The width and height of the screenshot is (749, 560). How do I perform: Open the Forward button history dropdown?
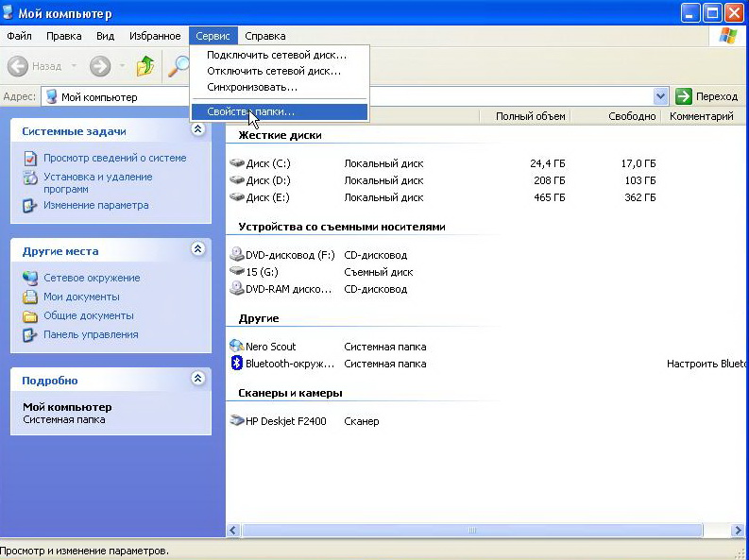tap(122, 66)
